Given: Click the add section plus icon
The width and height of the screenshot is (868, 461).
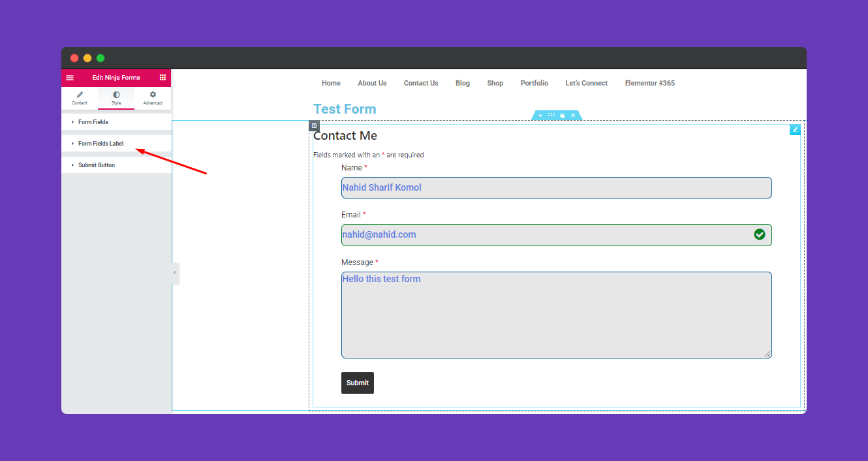Looking at the screenshot, I should click(x=540, y=115).
